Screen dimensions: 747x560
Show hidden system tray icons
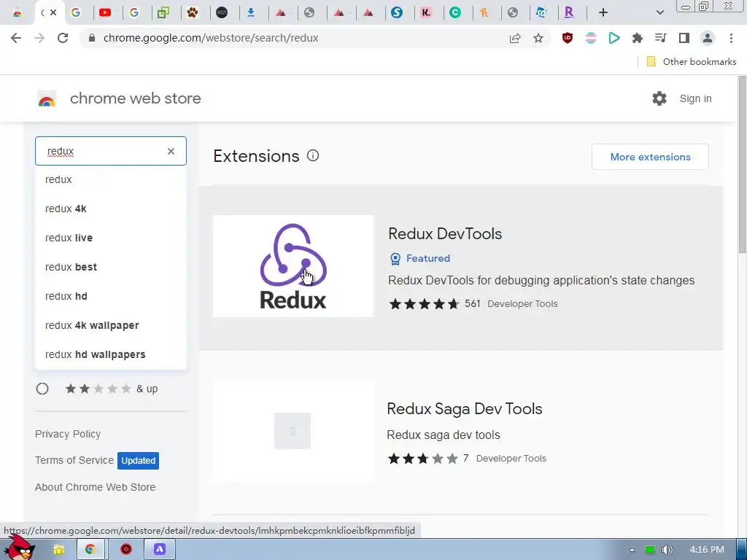coord(632,550)
